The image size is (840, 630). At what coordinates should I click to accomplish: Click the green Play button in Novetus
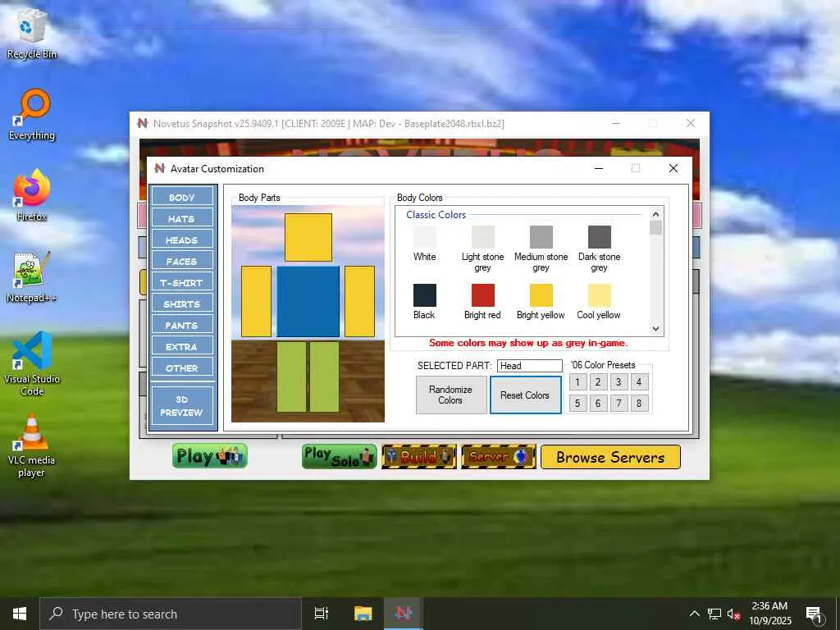210,456
